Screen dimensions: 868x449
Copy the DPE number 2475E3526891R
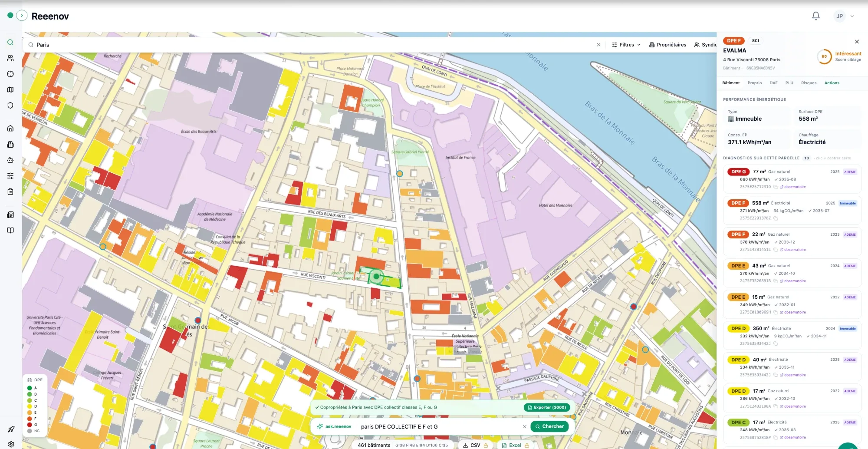(776, 281)
